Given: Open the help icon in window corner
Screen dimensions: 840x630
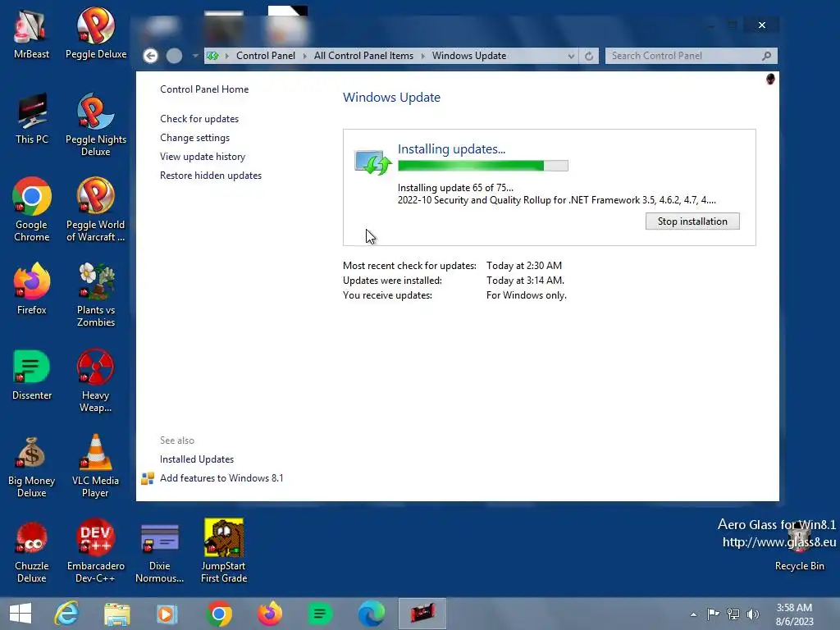Looking at the screenshot, I should pos(770,80).
